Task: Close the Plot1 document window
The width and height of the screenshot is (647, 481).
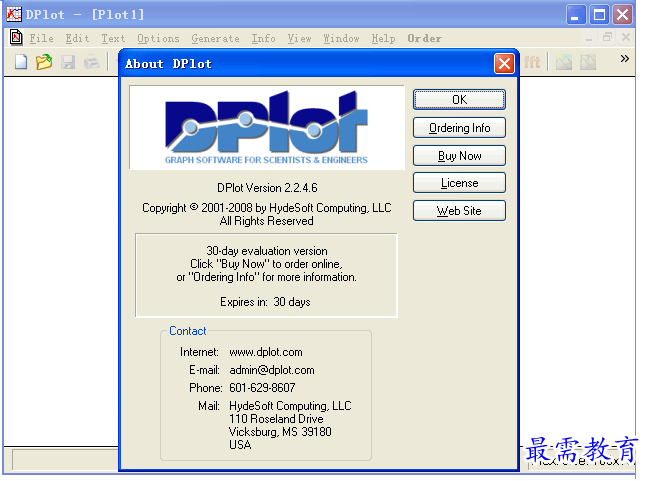Action: 626,38
